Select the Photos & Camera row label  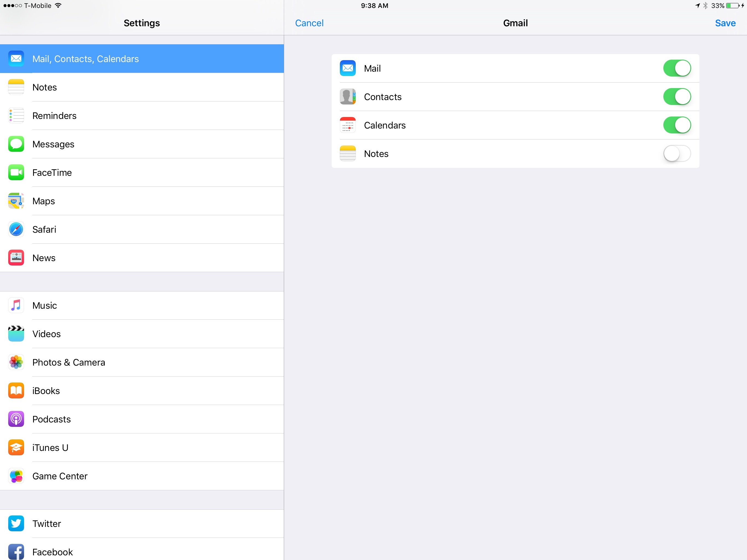[x=69, y=362]
